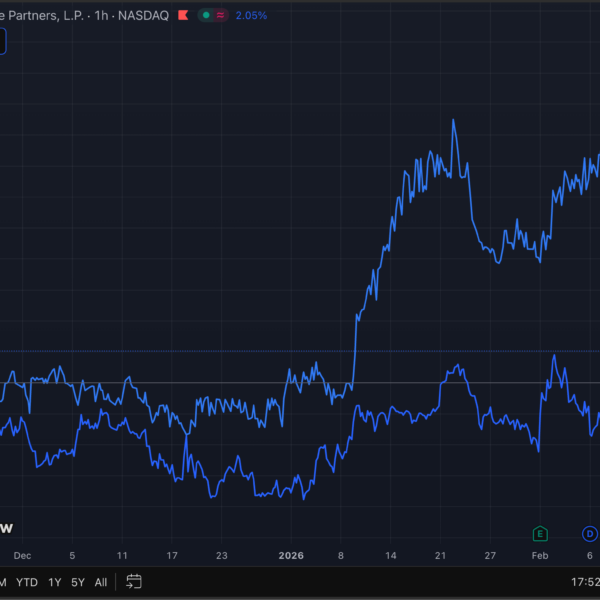
Task: Click the Dec label on time axis
Action: [x=23, y=555]
